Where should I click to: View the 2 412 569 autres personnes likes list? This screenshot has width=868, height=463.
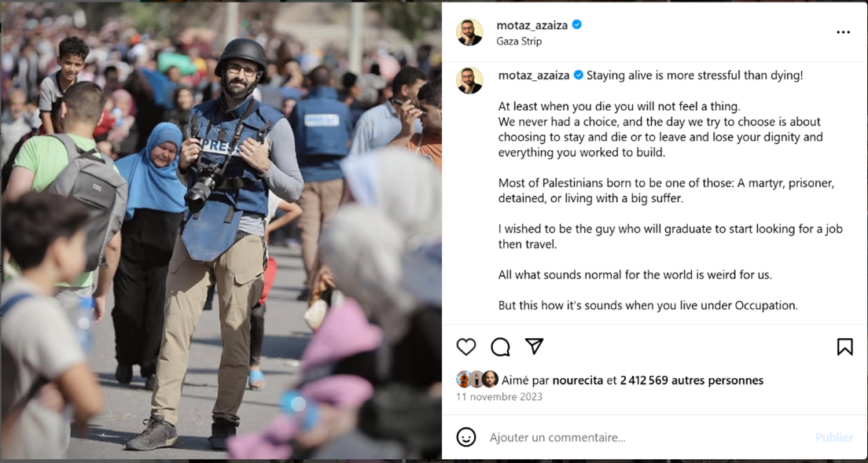pyautogui.click(x=692, y=380)
